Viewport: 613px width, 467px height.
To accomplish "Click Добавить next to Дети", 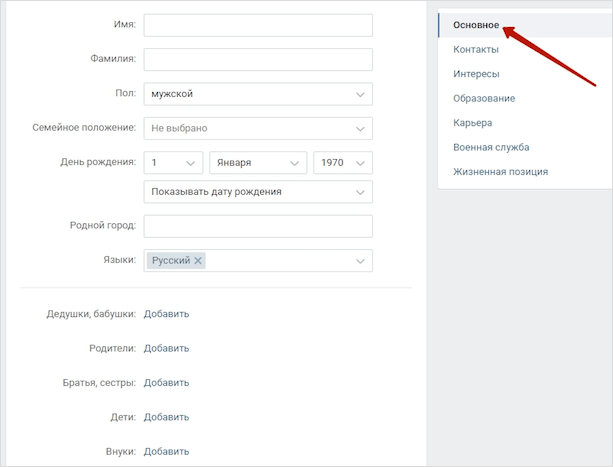I will (166, 417).
